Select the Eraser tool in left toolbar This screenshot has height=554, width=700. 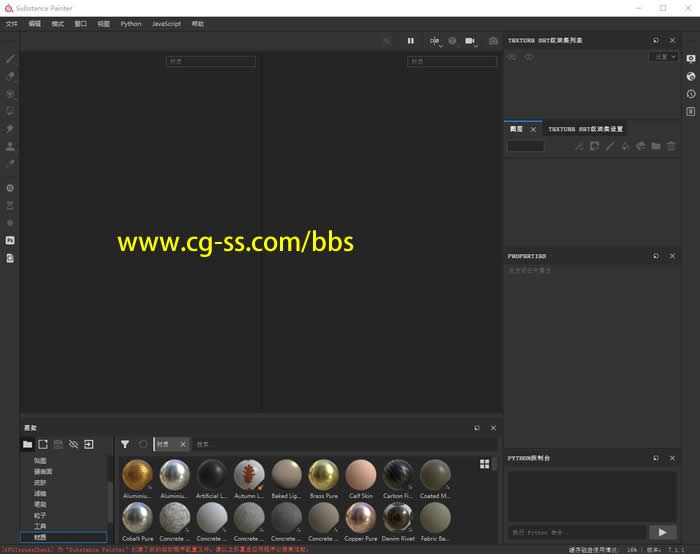[10, 76]
